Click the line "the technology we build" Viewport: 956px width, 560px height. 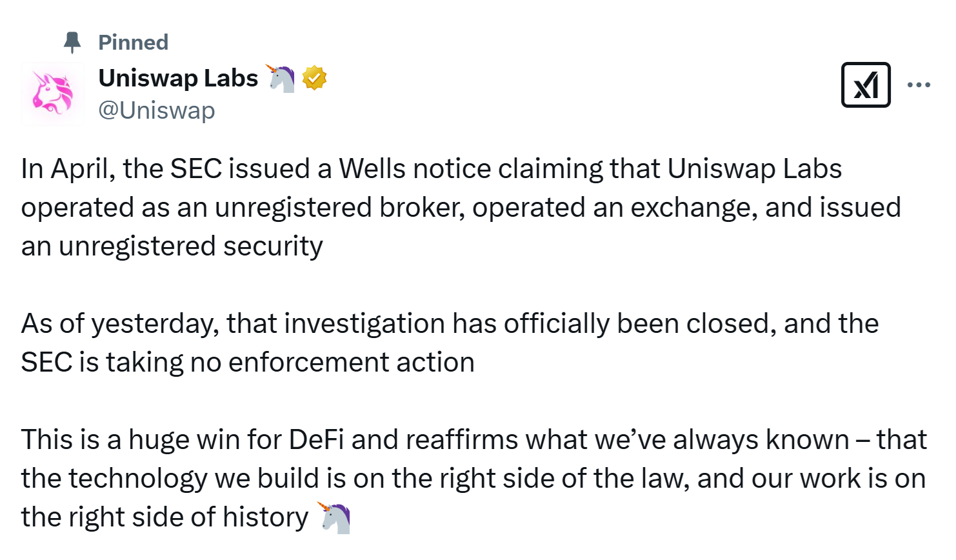point(473,479)
